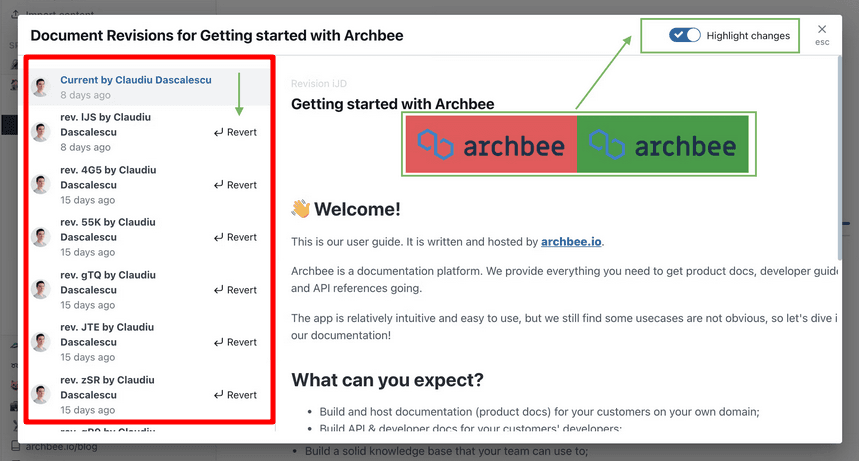This screenshot has width=859, height=461.
Task: Click the waving hand emoji
Action: click(x=301, y=209)
